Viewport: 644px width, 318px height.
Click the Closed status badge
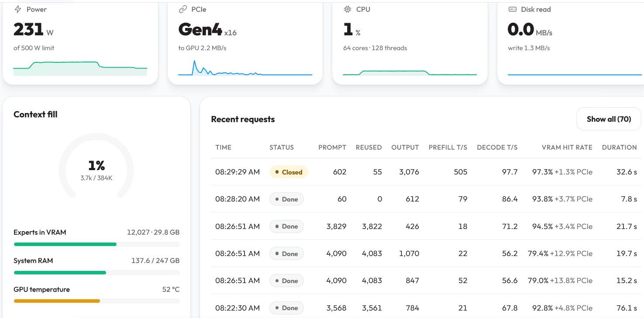(289, 172)
